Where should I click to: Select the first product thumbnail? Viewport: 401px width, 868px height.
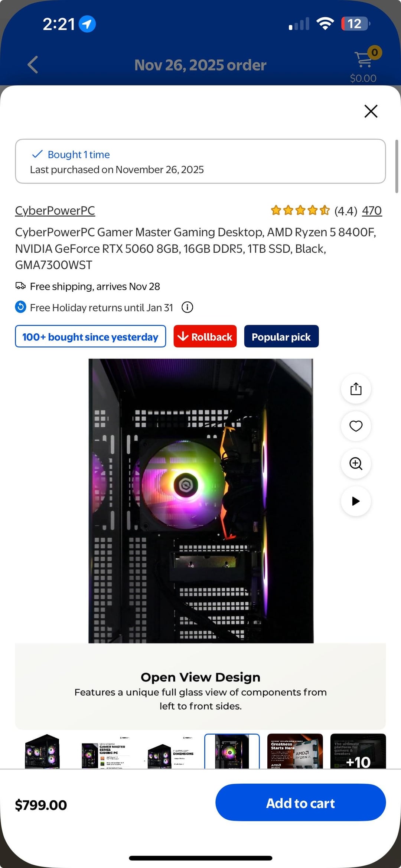tap(42, 751)
